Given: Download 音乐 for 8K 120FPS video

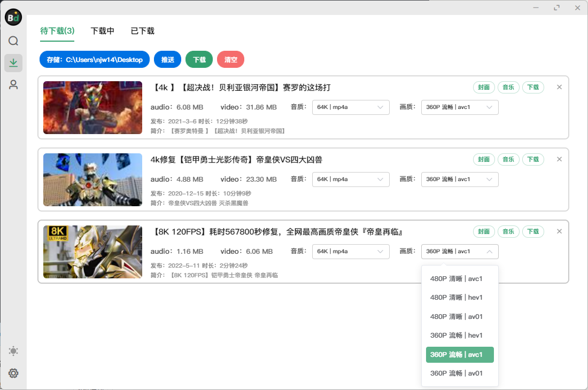Looking at the screenshot, I should tap(508, 231).
